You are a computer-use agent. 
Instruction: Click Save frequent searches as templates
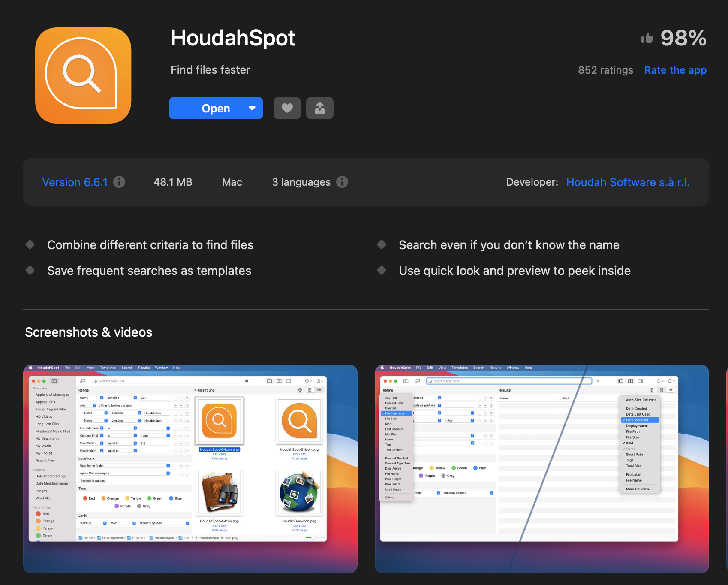149,271
